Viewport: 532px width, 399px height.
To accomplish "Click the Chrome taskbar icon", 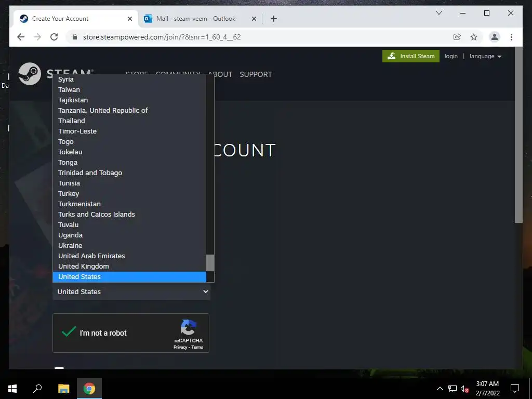I will [x=89, y=389].
